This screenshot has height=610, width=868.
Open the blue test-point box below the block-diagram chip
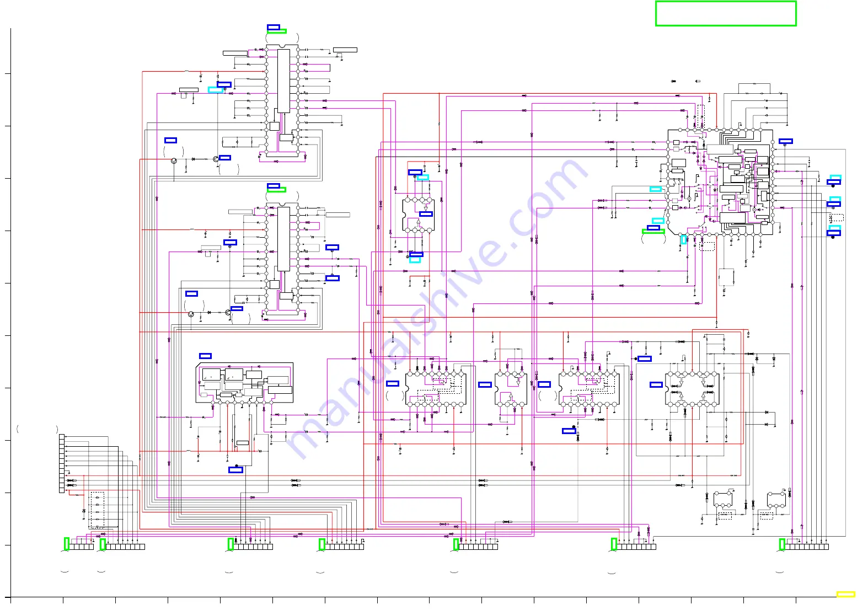click(x=235, y=470)
